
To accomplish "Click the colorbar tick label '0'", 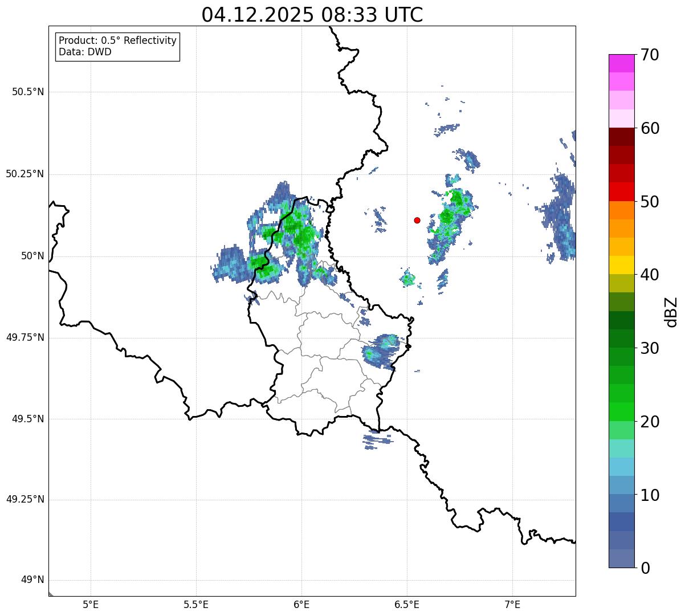I will 644,568.
